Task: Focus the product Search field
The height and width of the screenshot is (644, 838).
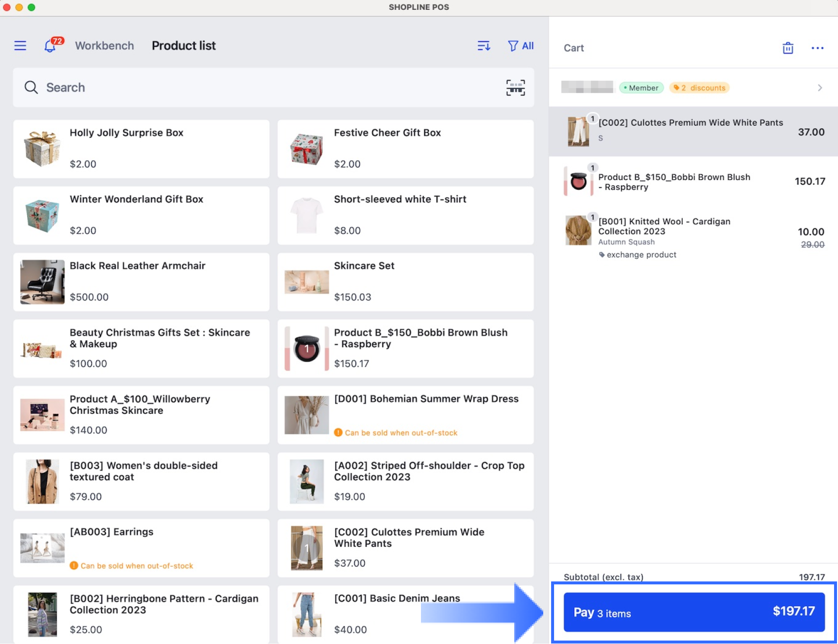Action: 274,87
